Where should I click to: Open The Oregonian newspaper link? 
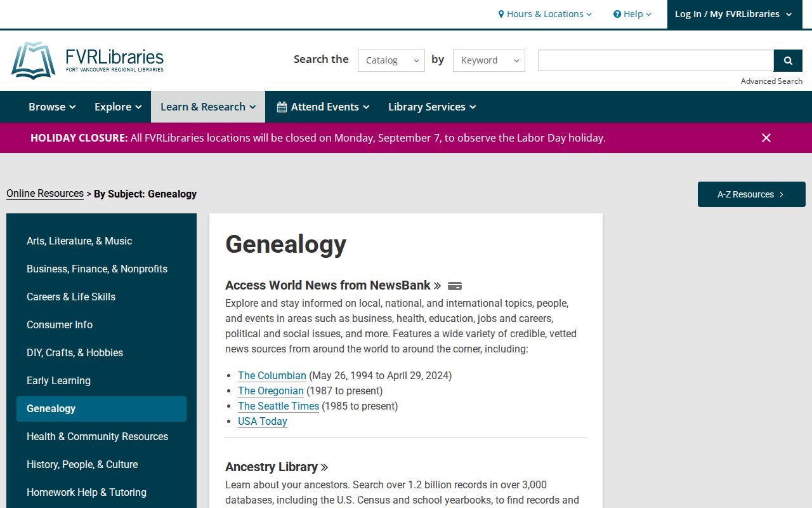[x=271, y=391]
